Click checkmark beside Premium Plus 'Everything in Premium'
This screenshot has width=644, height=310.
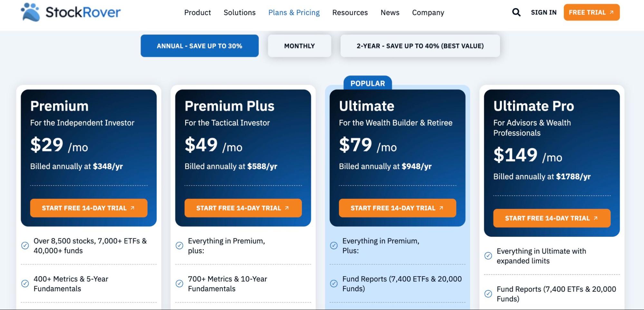coord(179,246)
